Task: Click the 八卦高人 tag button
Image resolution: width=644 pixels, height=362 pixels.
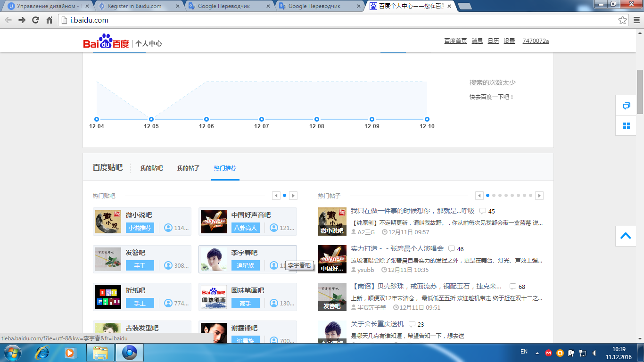Action: click(x=246, y=228)
